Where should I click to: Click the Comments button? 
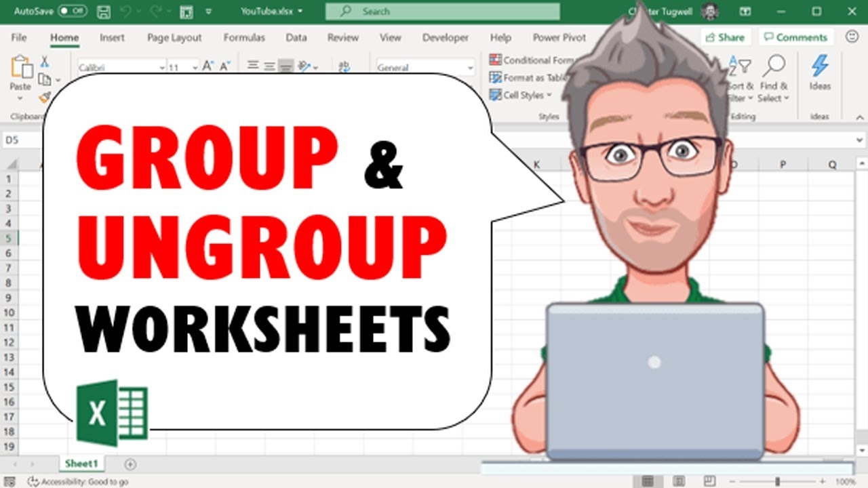pyautogui.click(x=795, y=37)
